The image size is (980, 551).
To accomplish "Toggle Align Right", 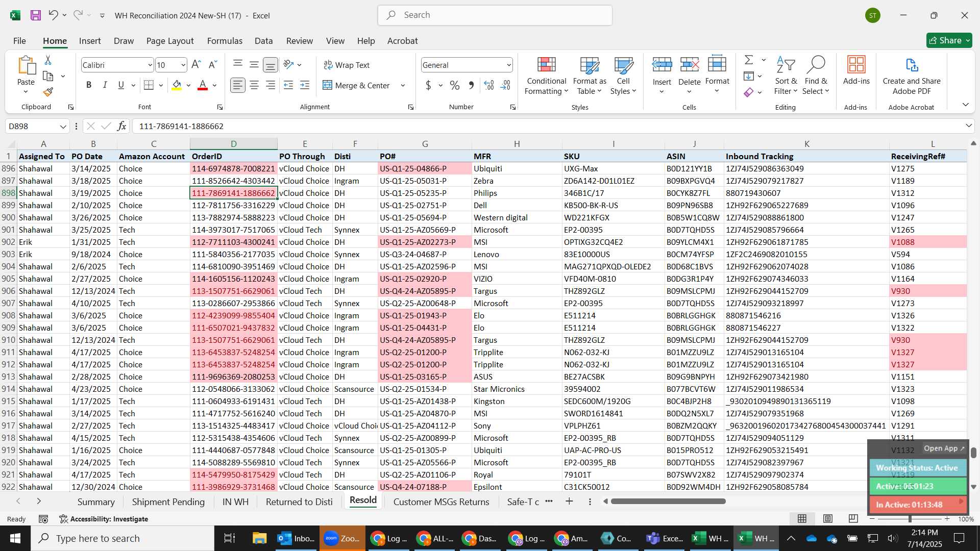I will [x=270, y=85].
